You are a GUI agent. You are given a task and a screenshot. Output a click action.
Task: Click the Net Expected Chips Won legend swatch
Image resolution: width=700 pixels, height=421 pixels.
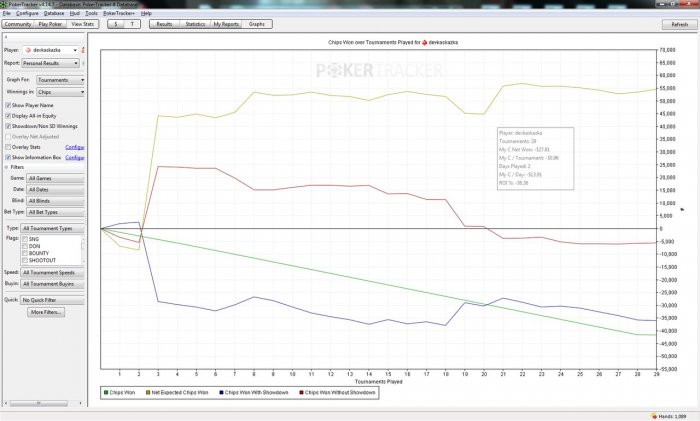click(x=148, y=393)
